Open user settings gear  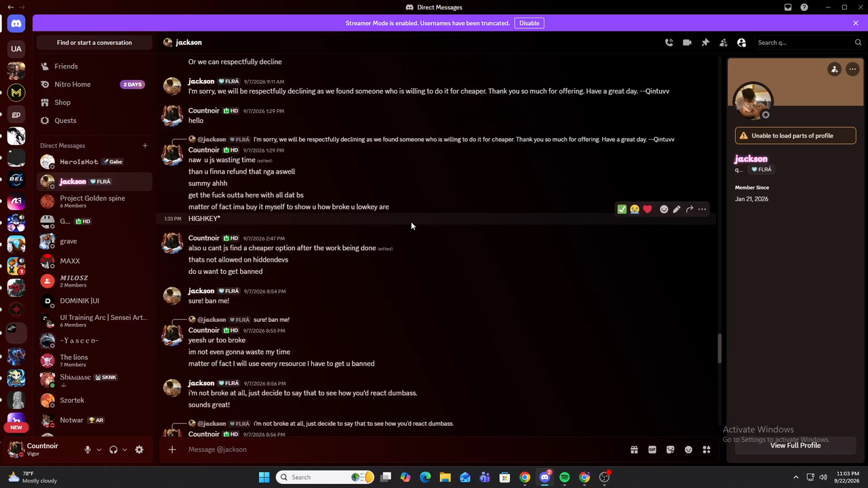139,449
